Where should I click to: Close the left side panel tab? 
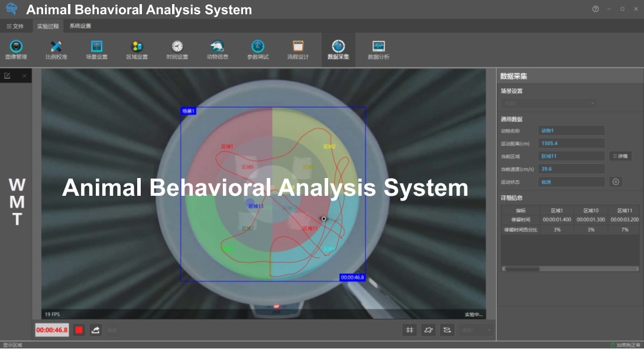(x=24, y=76)
